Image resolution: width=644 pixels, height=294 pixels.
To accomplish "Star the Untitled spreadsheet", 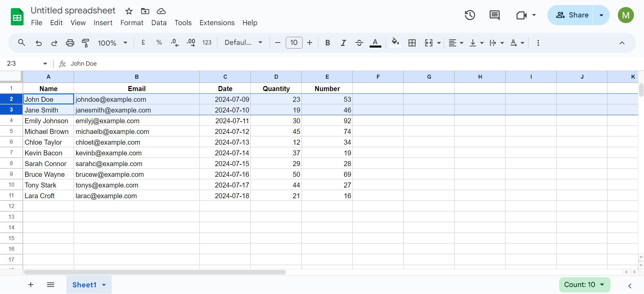I will coord(129,11).
